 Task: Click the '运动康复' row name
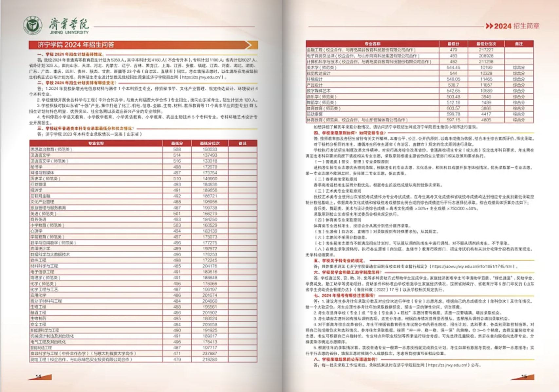[x=314, y=114]
